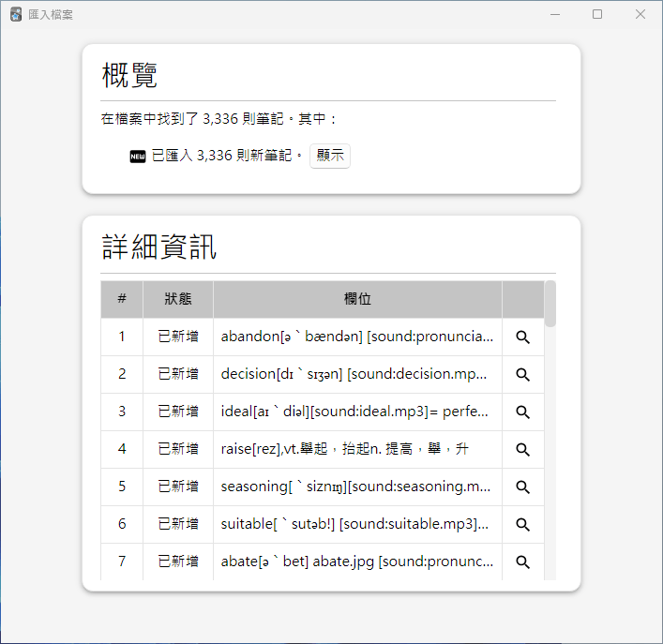Select the decision note field text
This screenshot has height=644, width=663.
356,374
